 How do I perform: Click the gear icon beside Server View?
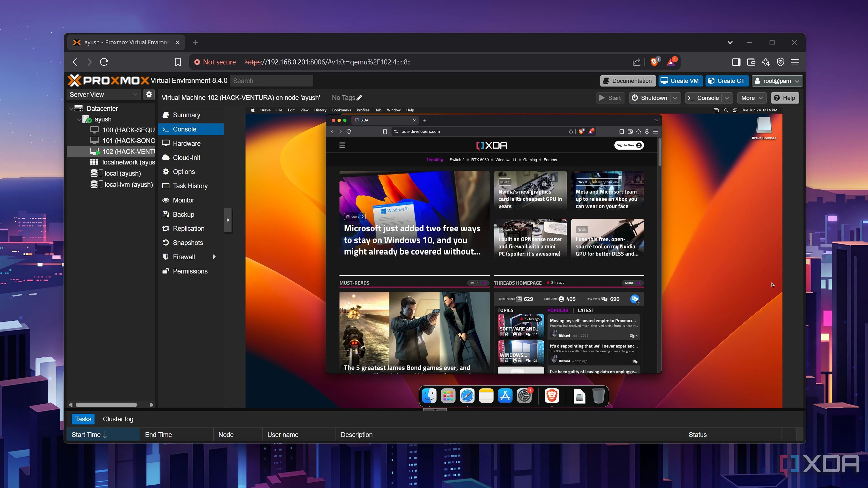pos(149,94)
